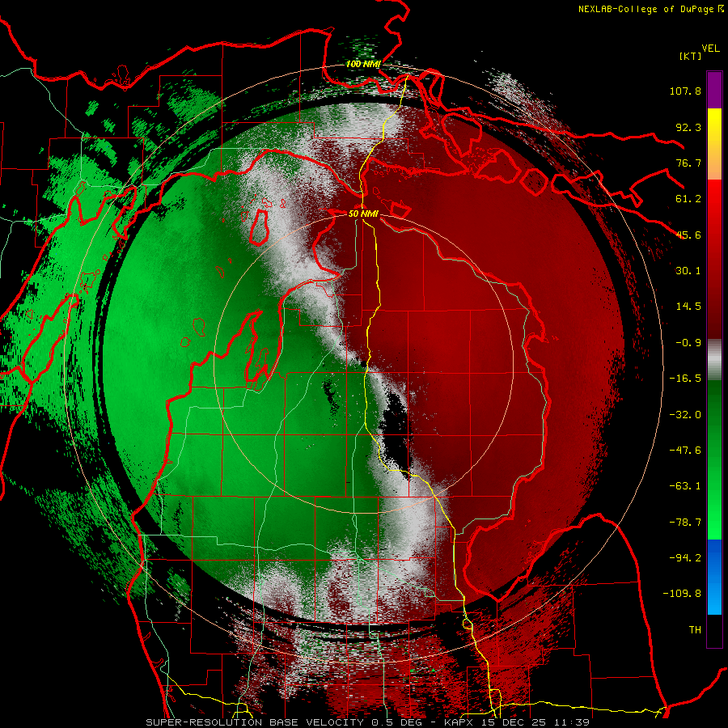The height and width of the screenshot is (728, 728).
Task: Select the -63.1 legend value
Action: point(685,486)
